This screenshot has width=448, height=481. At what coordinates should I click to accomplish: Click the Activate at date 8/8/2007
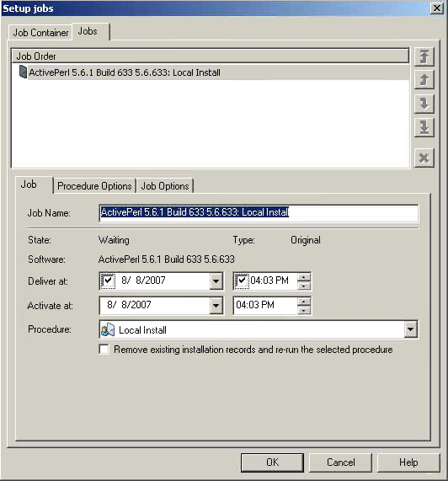tap(129, 305)
